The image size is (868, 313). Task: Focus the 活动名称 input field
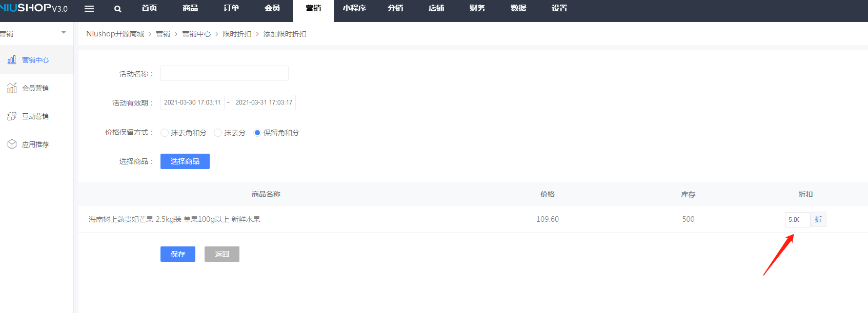pos(225,73)
